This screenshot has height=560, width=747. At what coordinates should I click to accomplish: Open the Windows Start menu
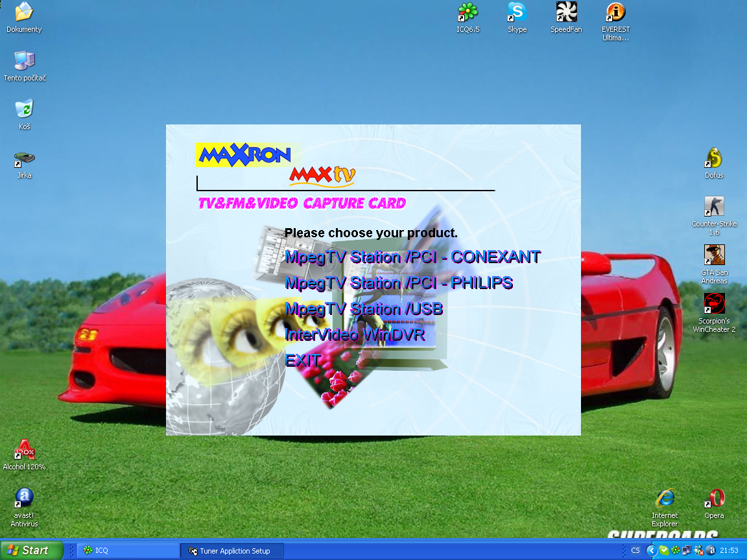coord(31,550)
